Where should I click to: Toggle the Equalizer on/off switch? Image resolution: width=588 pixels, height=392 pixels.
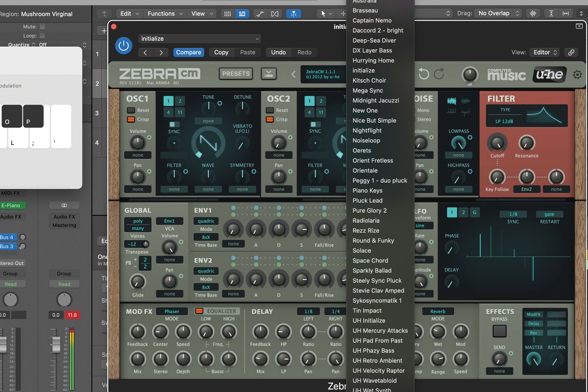coord(199,311)
